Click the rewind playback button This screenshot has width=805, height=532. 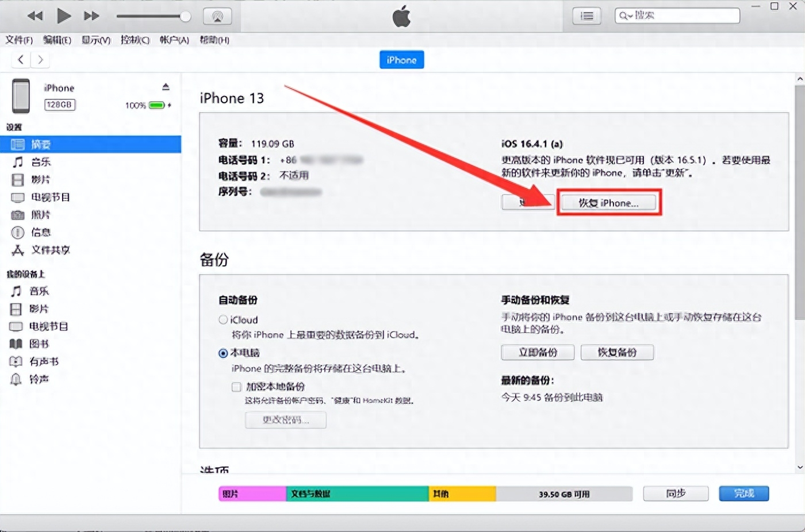(x=35, y=16)
